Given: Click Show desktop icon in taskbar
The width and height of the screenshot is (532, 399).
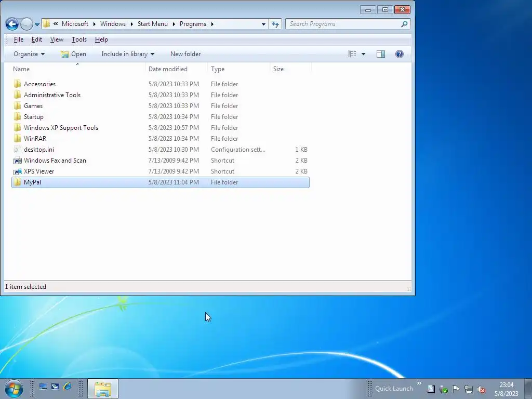Looking at the screenshot, I should point(43,387).
